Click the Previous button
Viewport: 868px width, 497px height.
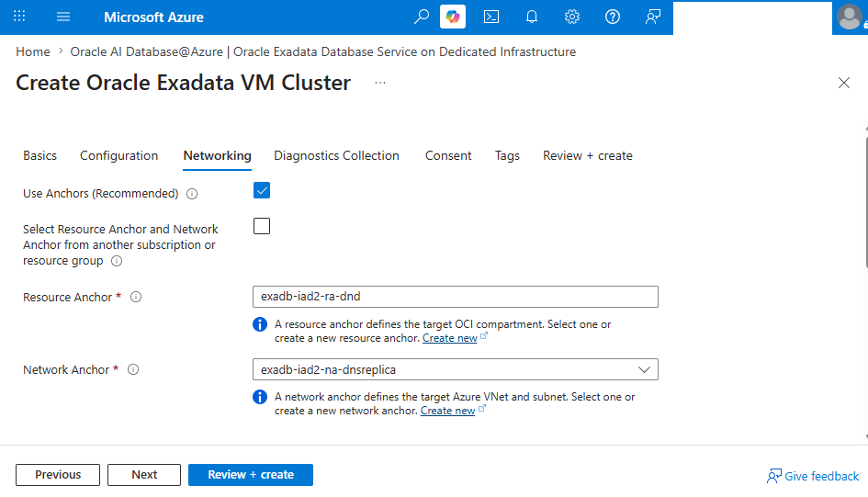point(58,475)
